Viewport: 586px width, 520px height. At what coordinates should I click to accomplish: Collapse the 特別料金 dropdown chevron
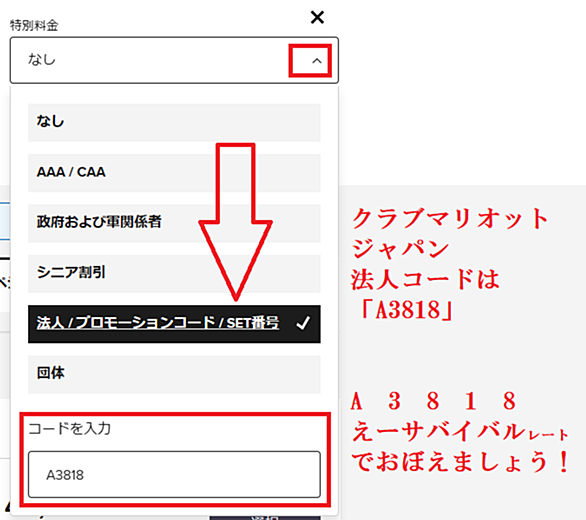pyautogui.click(x=317, y=61)
